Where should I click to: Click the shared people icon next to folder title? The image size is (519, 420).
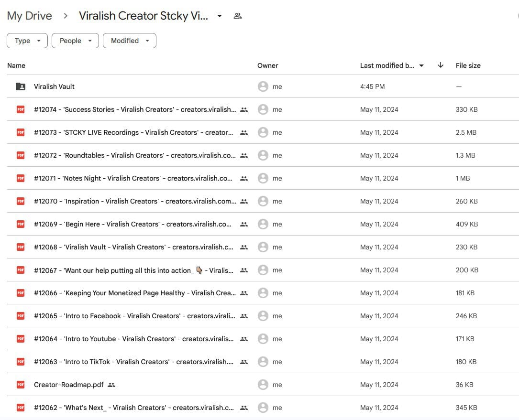point(238,16)
